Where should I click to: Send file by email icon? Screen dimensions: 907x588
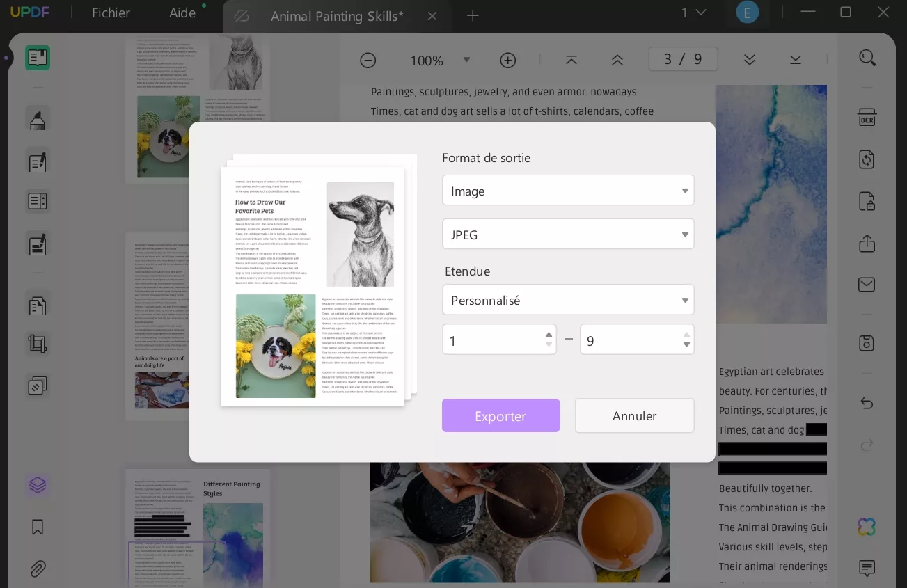[x=867, y=285]
